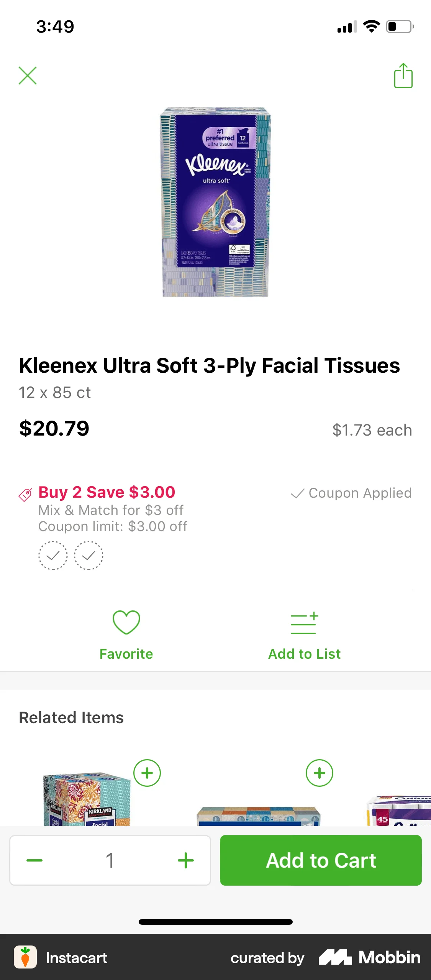The image size is (431, 980).
Task: Add Kirkland facial tissue via plus icon
Action: (147, 773)
